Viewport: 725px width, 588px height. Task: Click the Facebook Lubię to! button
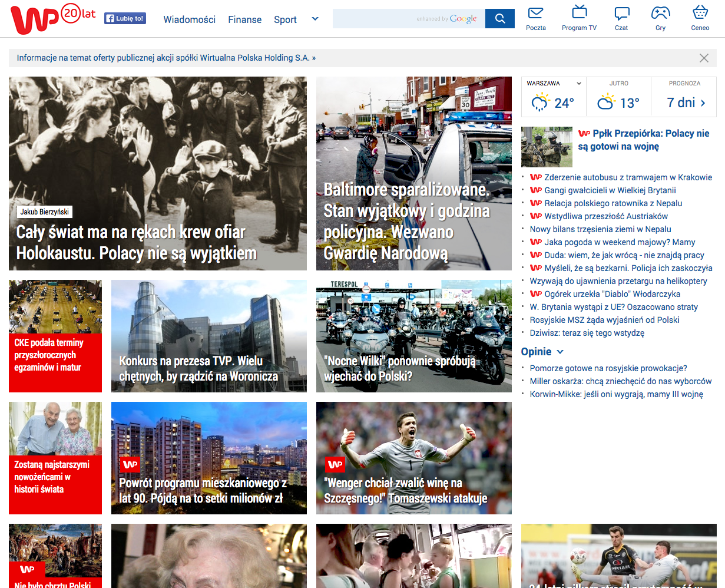click(x=125, y=19)
